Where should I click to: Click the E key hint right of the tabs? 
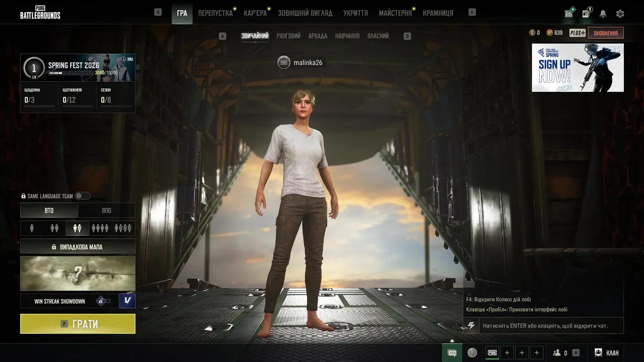(x=472, y=12)
